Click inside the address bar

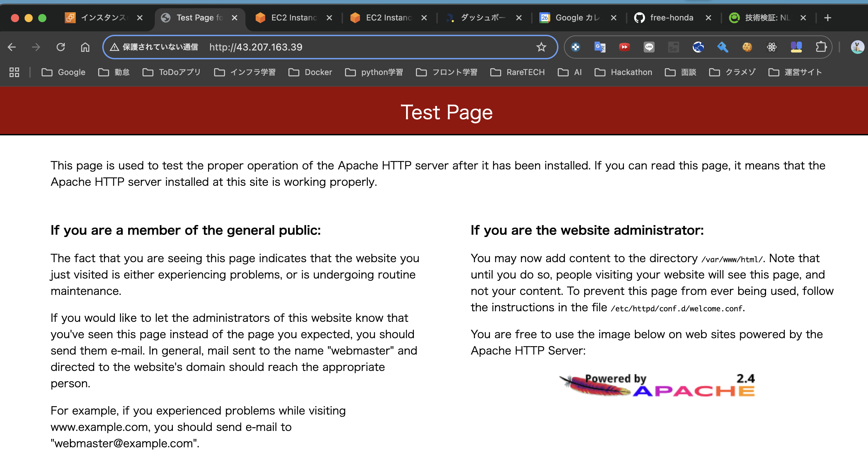[341, 47]
